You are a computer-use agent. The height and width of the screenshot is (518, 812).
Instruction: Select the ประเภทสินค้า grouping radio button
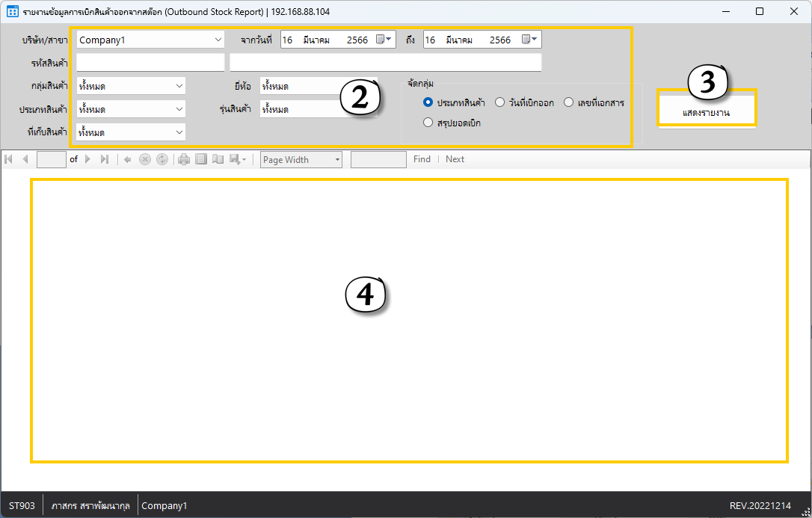tap(428, 102)
